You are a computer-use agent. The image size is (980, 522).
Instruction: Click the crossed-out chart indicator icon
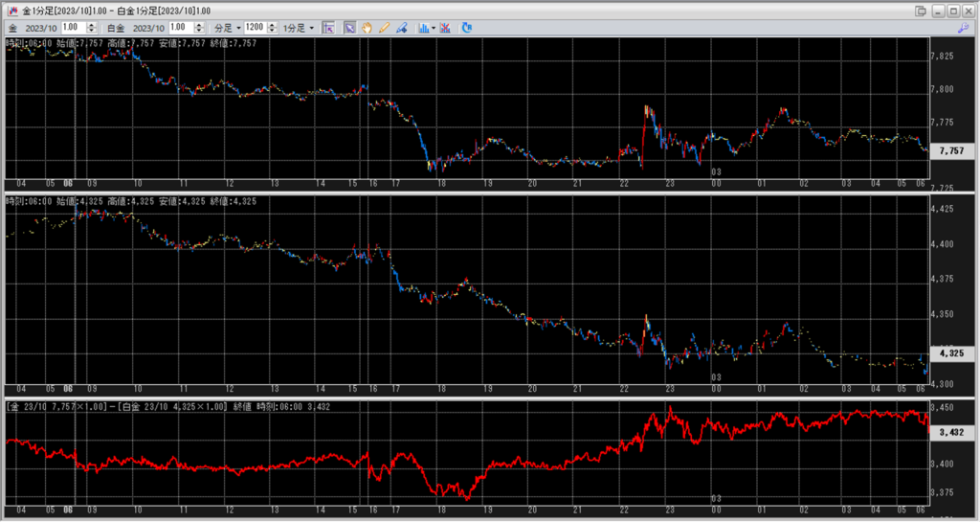coord(446,28)
